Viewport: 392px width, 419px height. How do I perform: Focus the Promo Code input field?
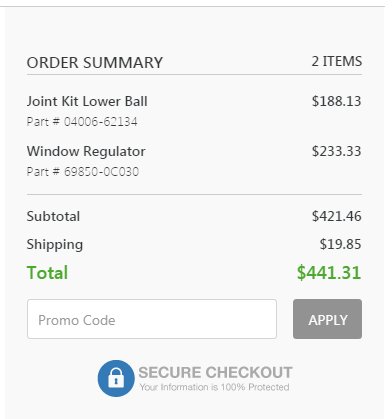(x=152, y=319)
